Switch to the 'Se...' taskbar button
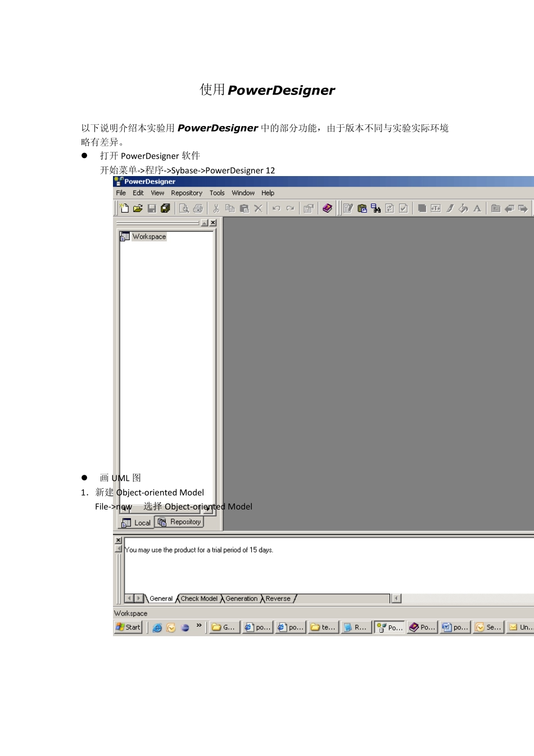 click(488, 627)
